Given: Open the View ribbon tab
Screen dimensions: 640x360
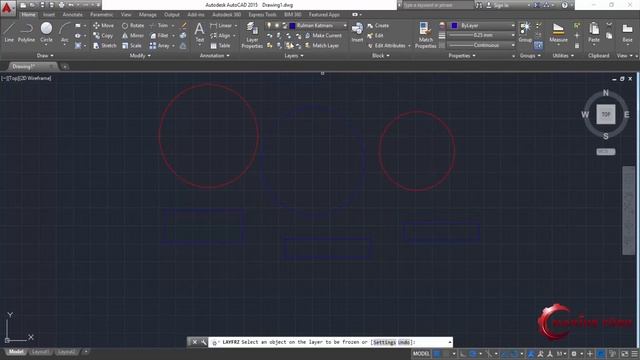Looking at the screenshot, I should click(126, 14).
